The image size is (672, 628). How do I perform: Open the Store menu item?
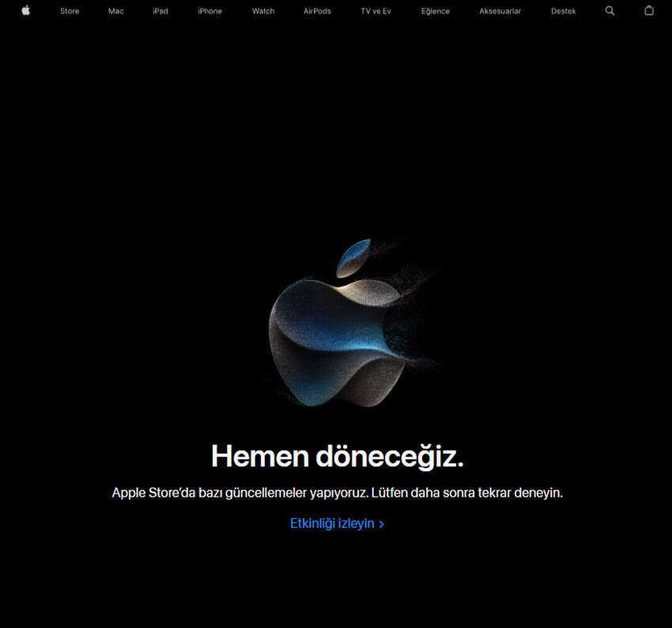pyautogui.click(x=70, y=11)
